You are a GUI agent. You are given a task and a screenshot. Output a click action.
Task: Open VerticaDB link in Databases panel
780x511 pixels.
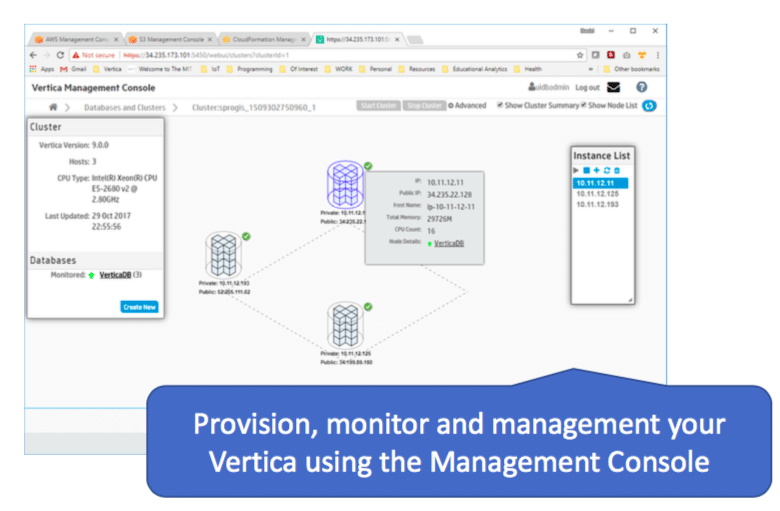point(115,275)
